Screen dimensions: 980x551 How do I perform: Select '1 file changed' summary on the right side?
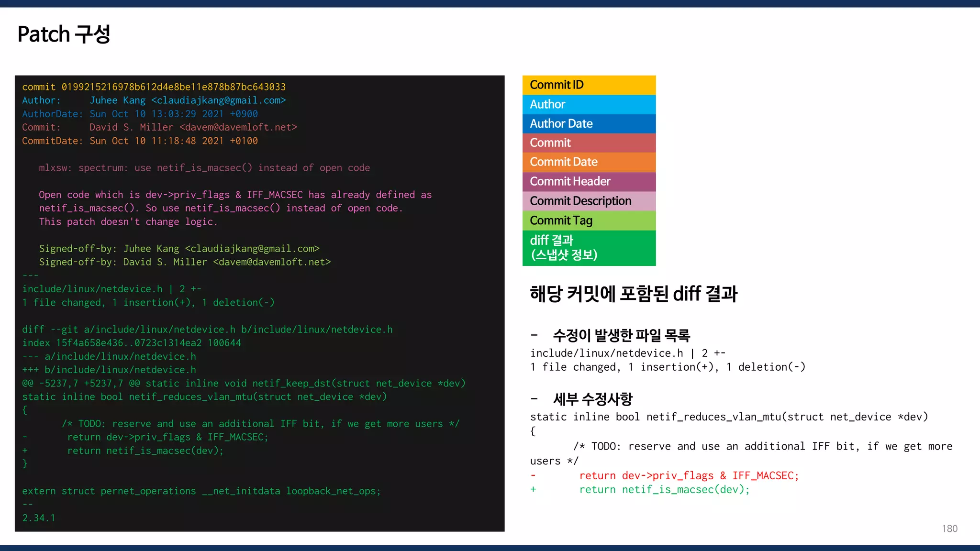(x=668, y=367)
